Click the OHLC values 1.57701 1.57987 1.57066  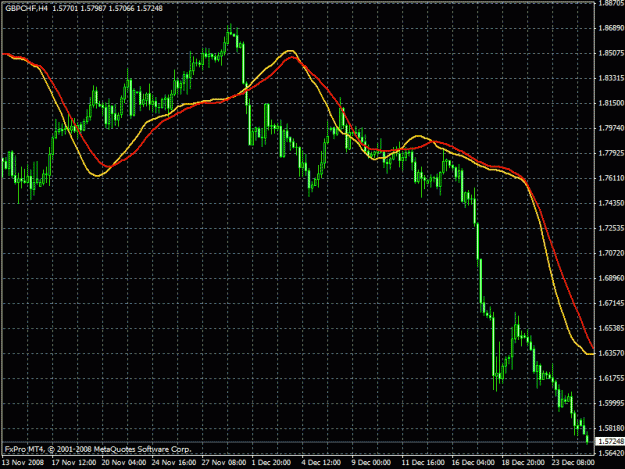[x=93, y=8]
